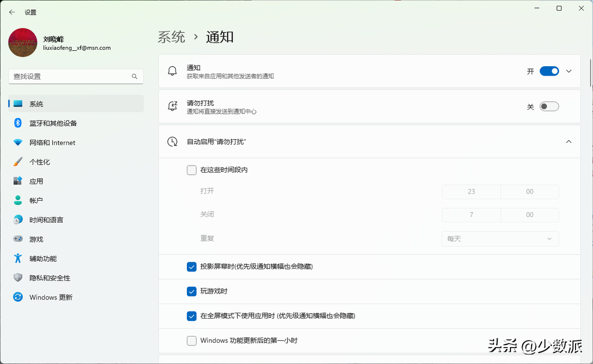Click the Bluetooth and other devices icon
Image resolution: width=593 pixels, height=364 pixels.
coord(18,123)
